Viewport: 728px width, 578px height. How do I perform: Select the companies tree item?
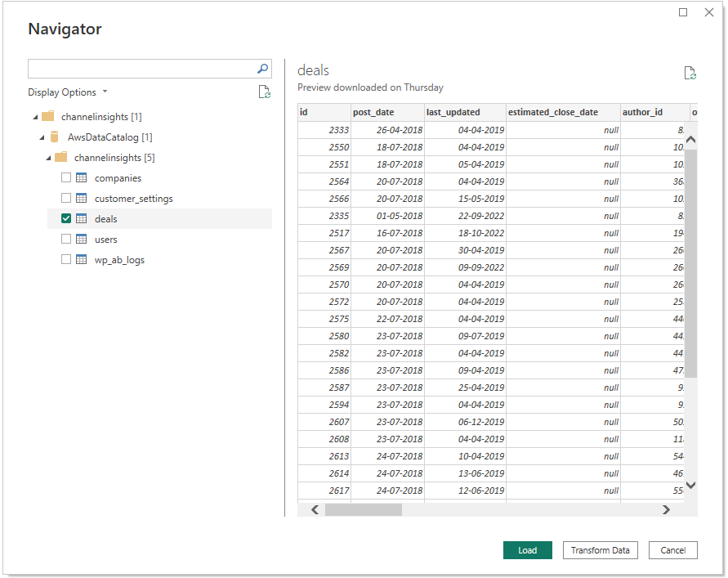point(118,178)
